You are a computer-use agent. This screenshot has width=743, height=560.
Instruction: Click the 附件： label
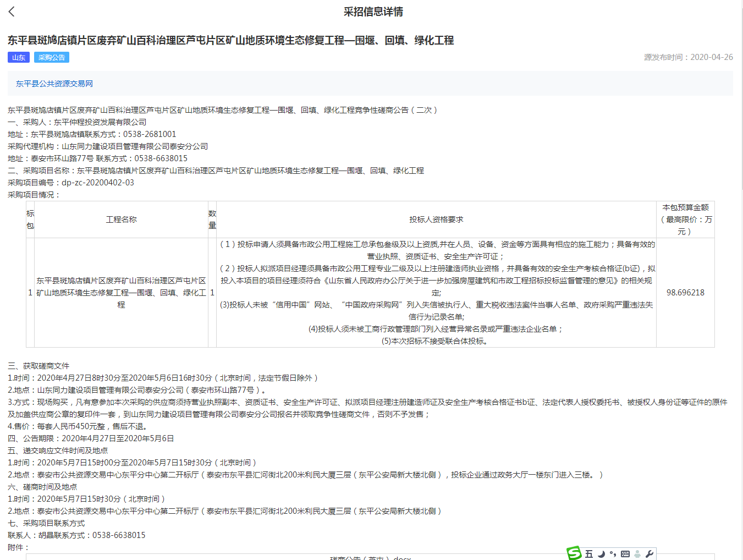tap(18, 547)
